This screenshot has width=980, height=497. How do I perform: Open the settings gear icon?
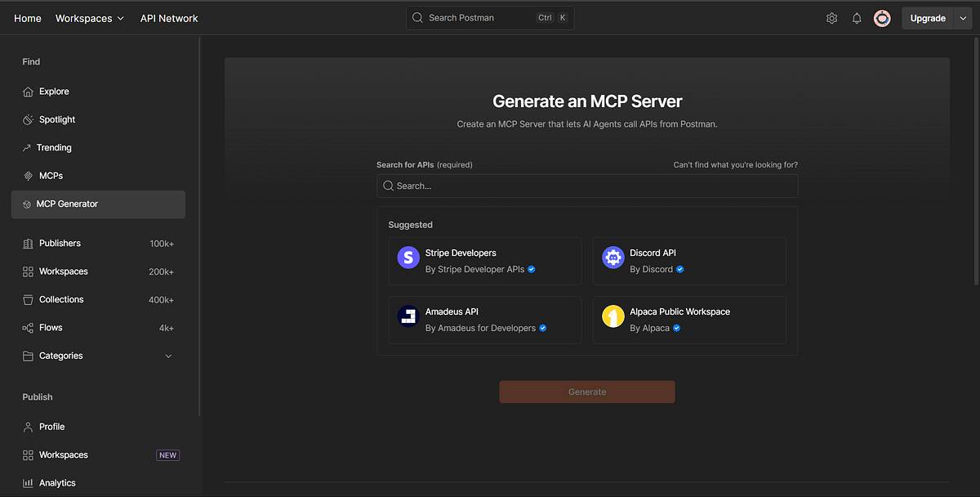tap(831, 17)
